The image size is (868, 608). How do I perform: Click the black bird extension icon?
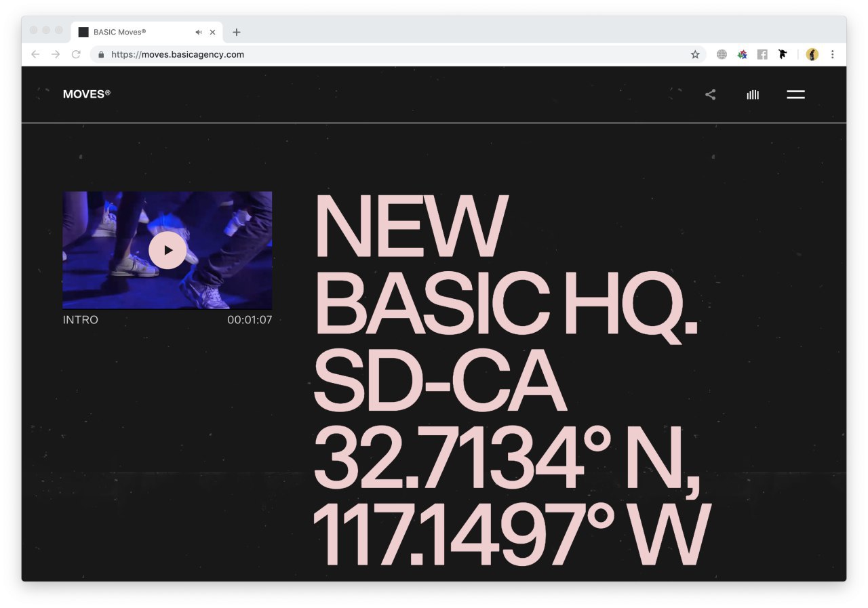tap(783, 54)
